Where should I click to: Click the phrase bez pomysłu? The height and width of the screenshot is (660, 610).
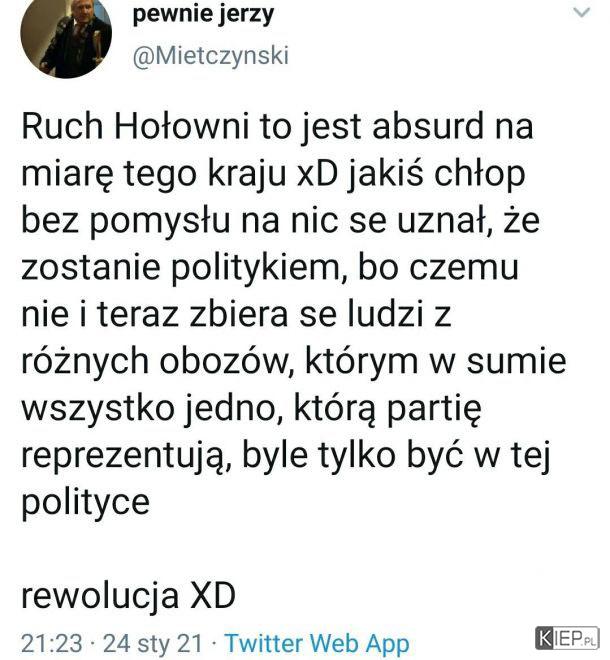click(125, 221)
